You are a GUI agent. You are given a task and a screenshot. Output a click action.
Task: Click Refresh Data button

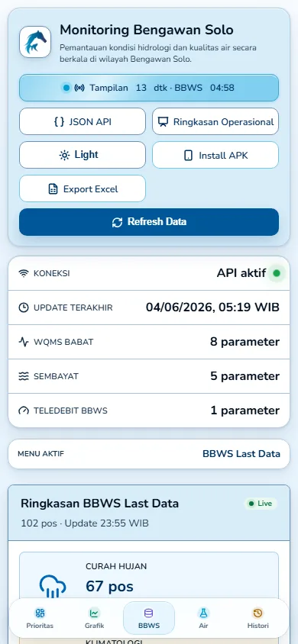tap(149, 222)
